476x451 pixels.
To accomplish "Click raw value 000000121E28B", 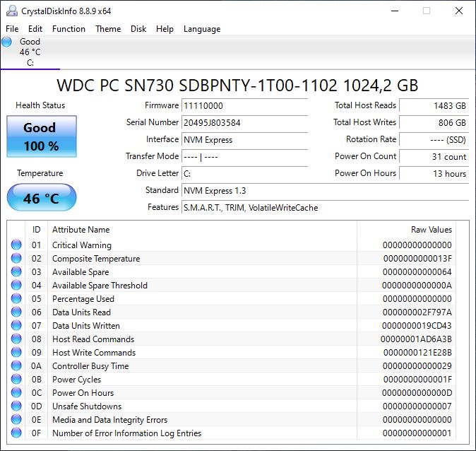I will pos(417,353).
